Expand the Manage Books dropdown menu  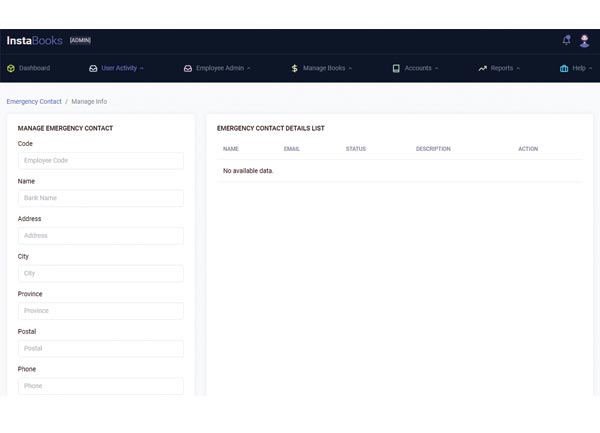pos(327,68)
